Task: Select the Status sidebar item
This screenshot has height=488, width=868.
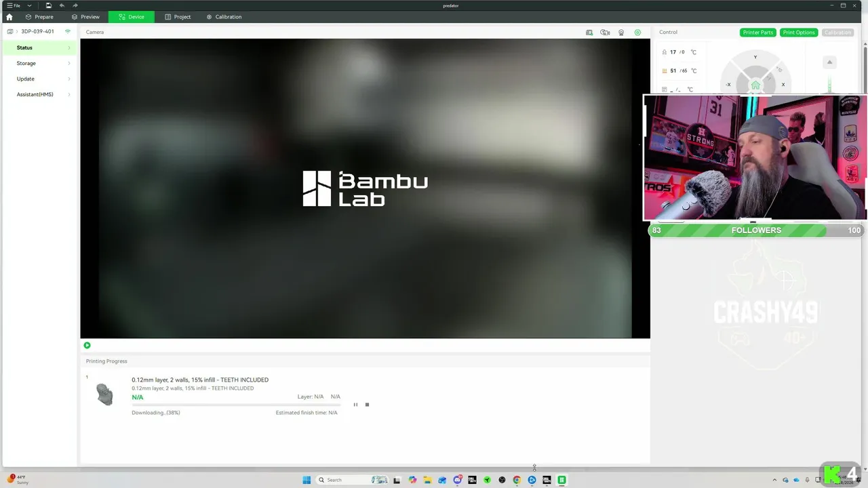Action: point(38,47)
